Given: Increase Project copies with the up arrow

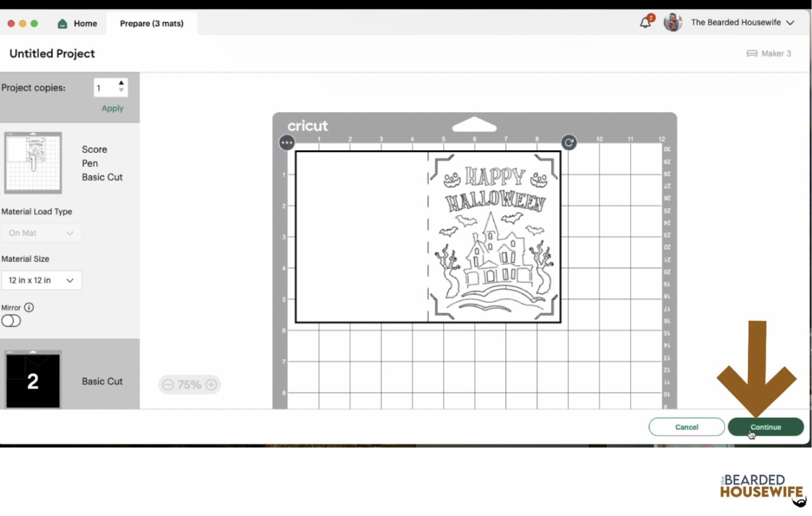Looking at the screenshot, I should (121, 84).
